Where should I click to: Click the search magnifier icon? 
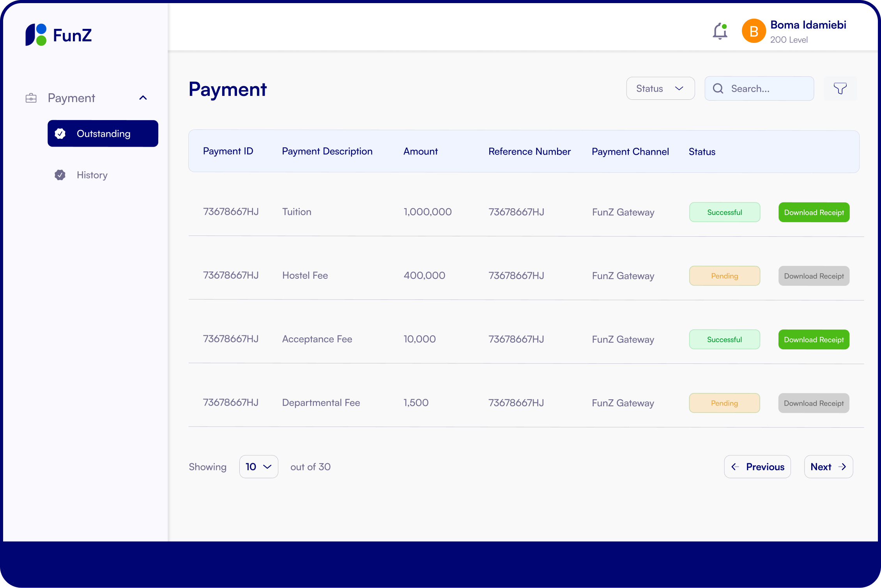click(718, 89)
